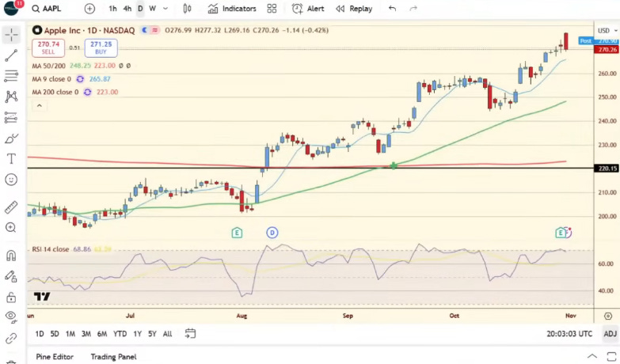Viewport: 620px width, 364px height.
Task: Create an Alert
Action: (308, 9)
